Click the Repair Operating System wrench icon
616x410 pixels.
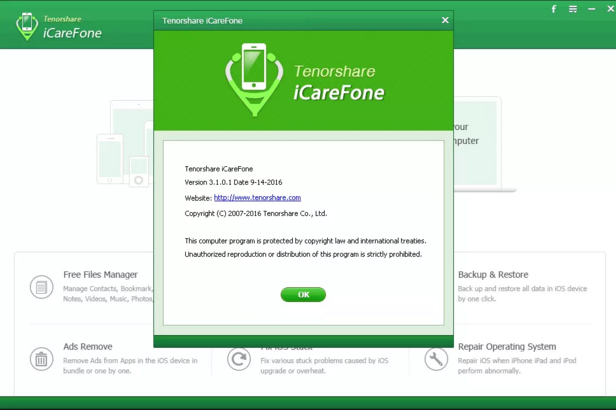(436, 359)
